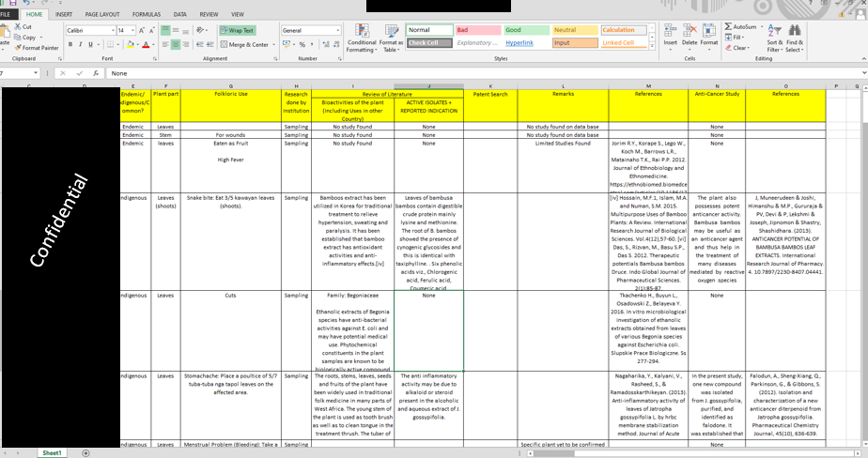Open the Orientation text rotation tool

tap(200, 30)
